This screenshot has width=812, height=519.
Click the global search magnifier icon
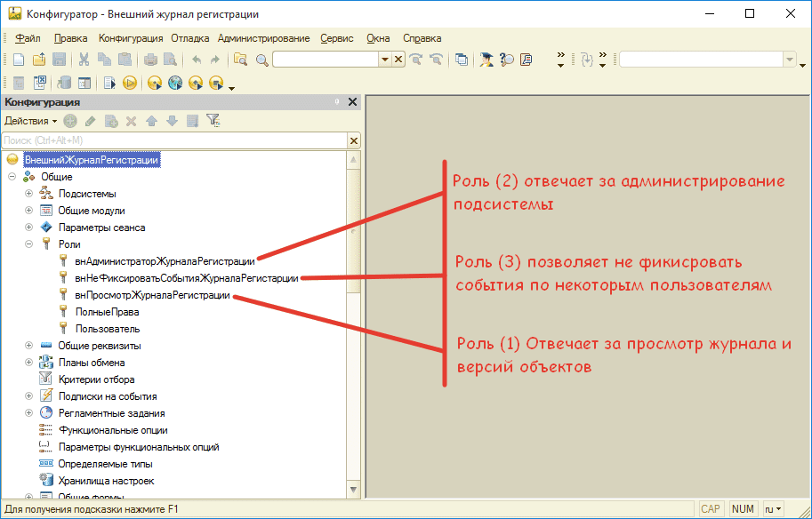tap(262, 60)
